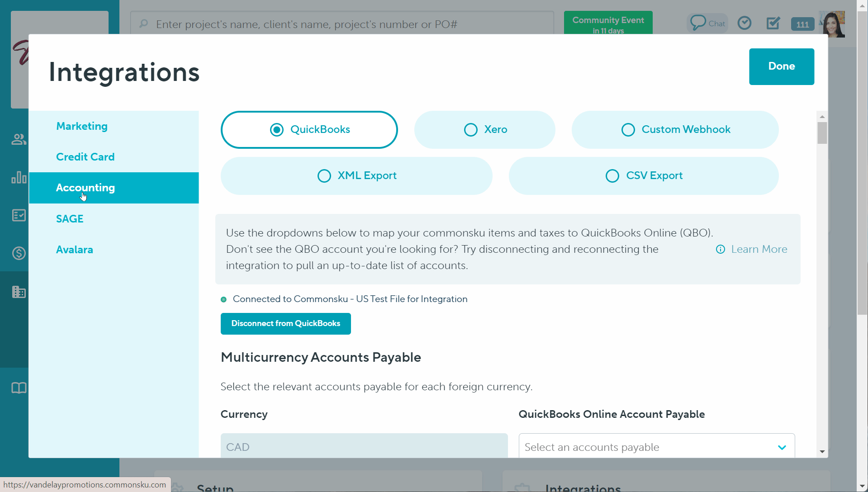Click the Disconnect from QuickBooks button
Viewport: 868px width, 492px height.
coord(285,323)
